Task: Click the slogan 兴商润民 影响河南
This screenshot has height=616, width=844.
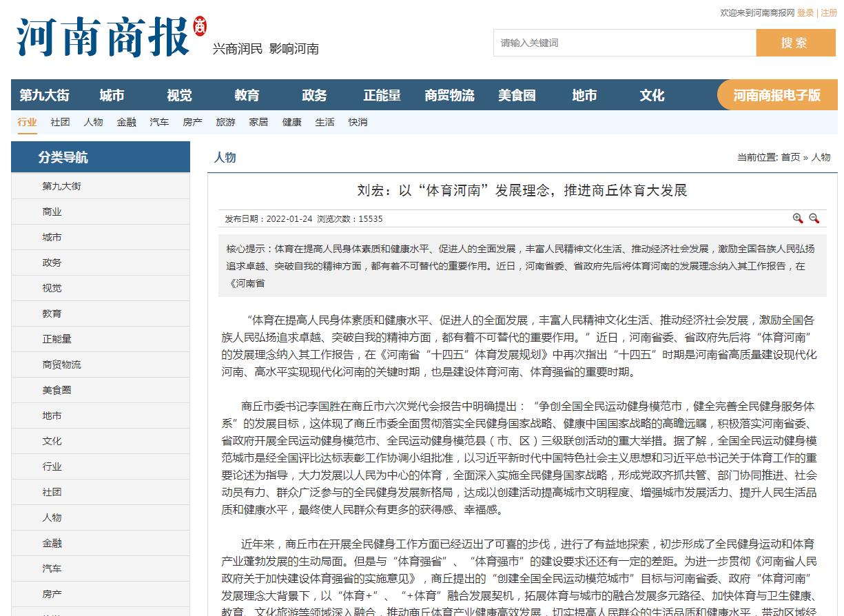Action: point(266,49)
